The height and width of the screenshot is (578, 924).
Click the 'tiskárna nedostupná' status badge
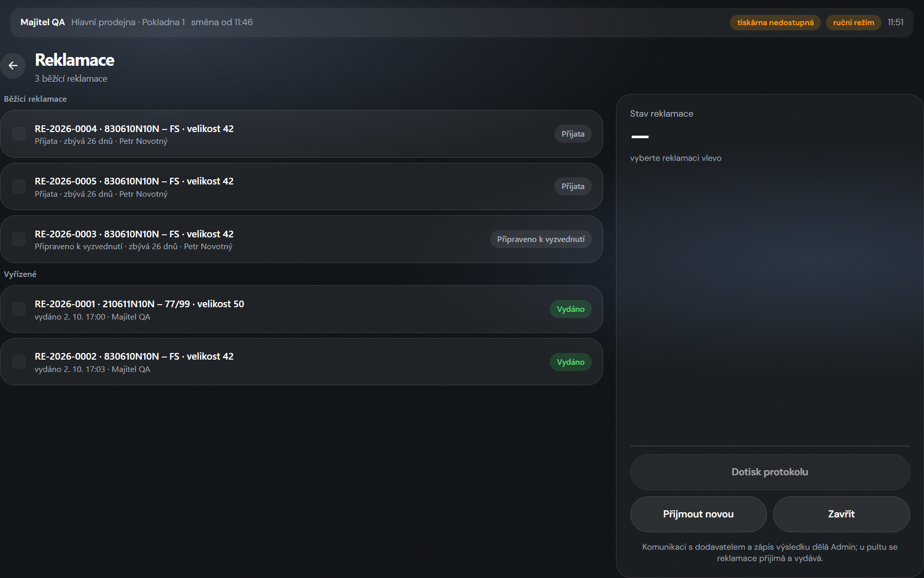[x=775, y=23]
